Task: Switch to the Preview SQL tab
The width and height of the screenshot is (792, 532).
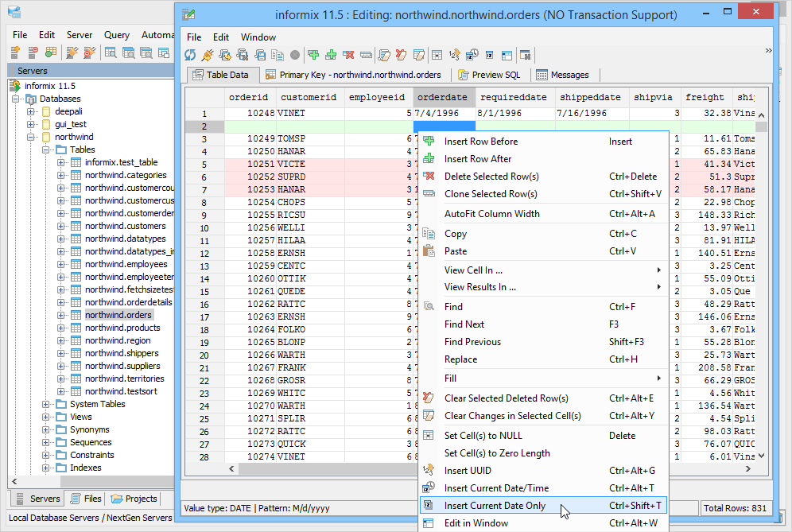Action: click(x=489, y=75)
